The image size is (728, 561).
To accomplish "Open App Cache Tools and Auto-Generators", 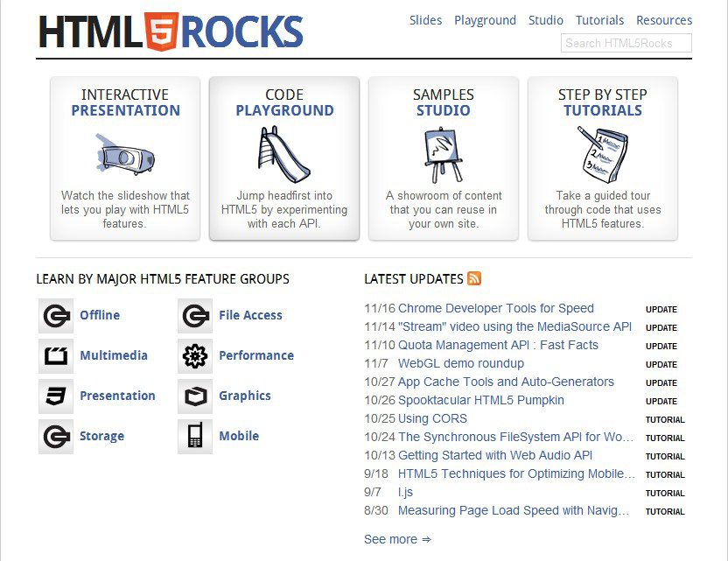I will (506, 382).
